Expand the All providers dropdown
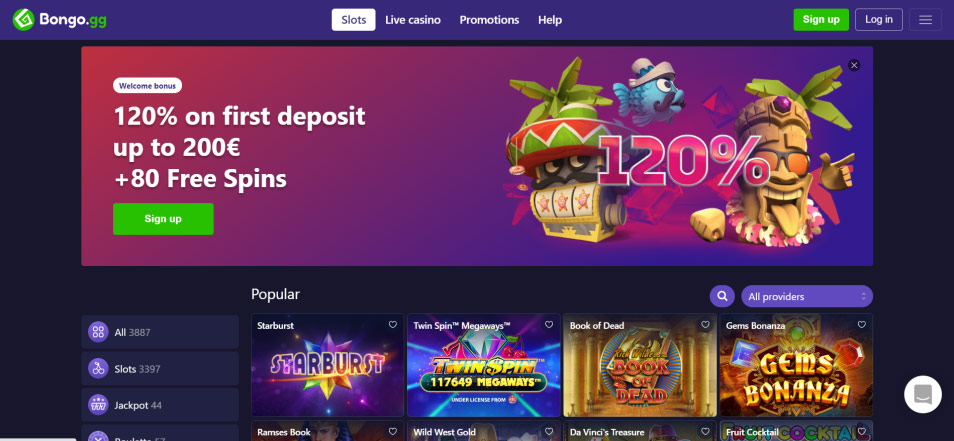The width and height of the screenshot is (954, 441). coord(807,296)
